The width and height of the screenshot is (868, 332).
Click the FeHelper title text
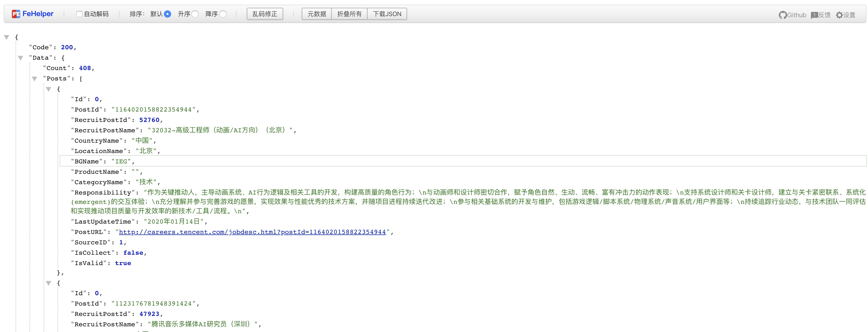click(38, 14)
